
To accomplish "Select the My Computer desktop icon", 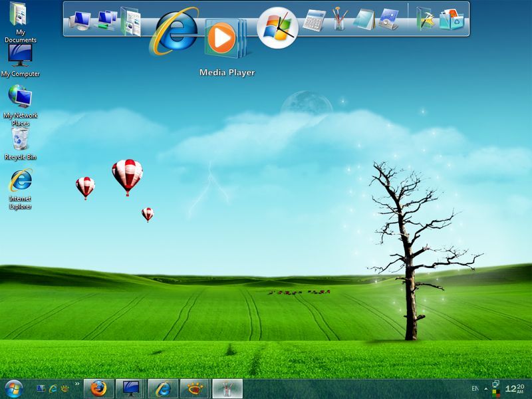I will [x=20, y=61].
